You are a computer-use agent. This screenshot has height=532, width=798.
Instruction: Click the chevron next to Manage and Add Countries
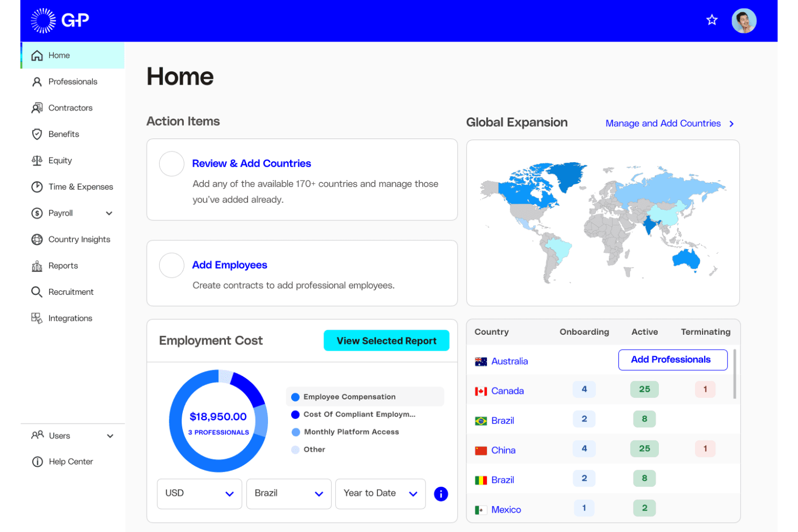(732, 124)
